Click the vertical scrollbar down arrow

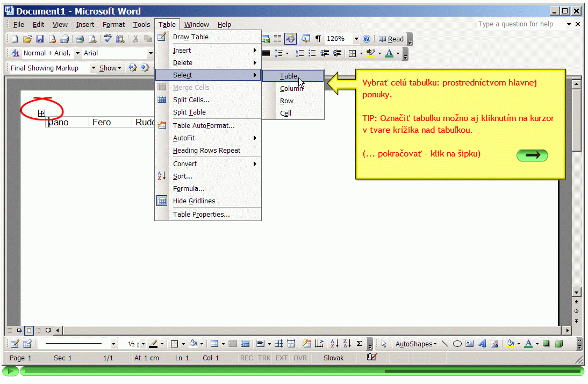point(577,292)
